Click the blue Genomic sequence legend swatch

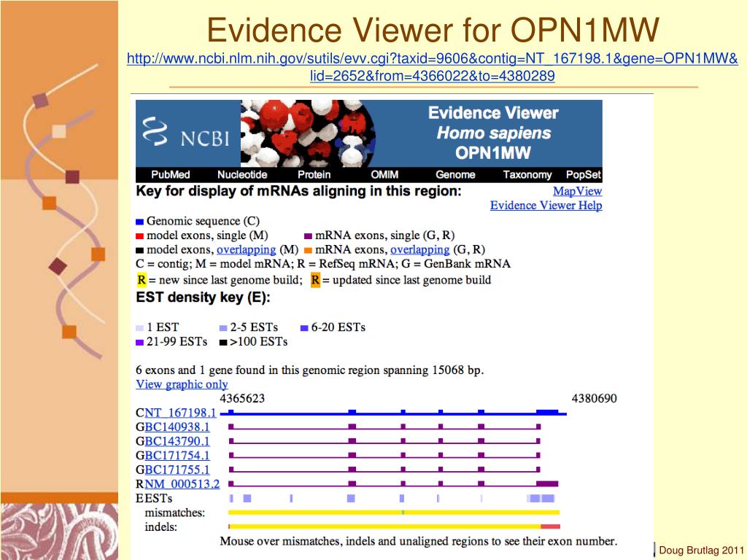139,222
